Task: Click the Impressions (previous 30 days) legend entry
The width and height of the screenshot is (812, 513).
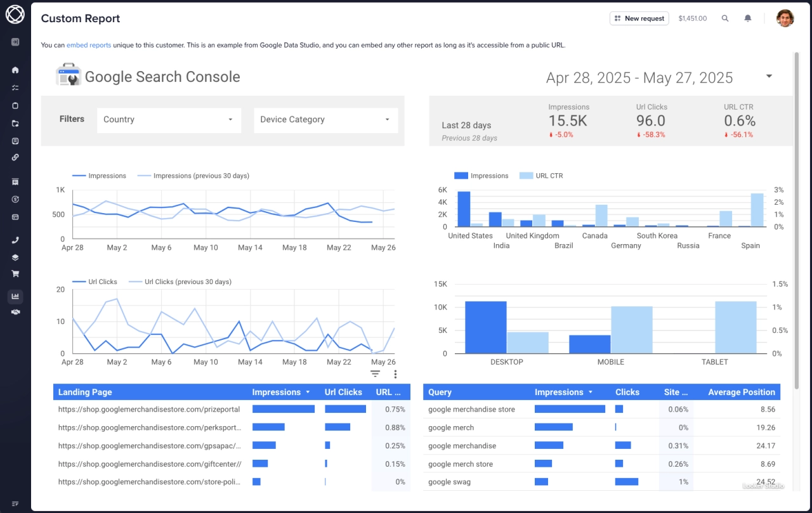Action: point(193,176)
